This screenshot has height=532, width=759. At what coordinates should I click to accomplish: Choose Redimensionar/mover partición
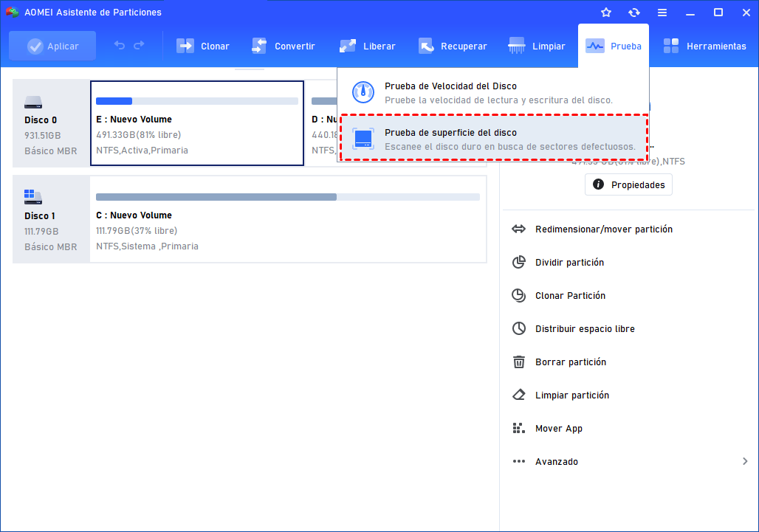point(604,229)
